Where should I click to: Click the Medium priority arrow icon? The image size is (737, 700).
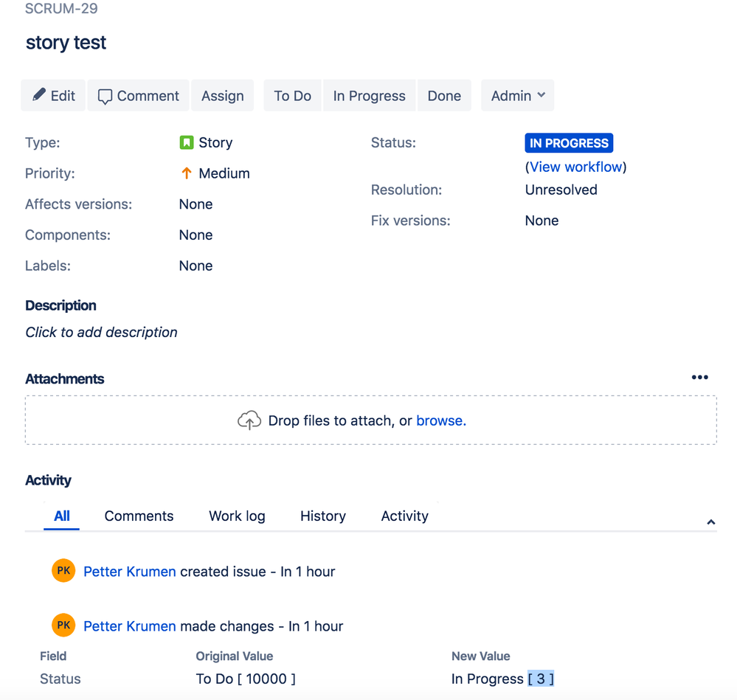pyautogui.click(x=185, y=173)
